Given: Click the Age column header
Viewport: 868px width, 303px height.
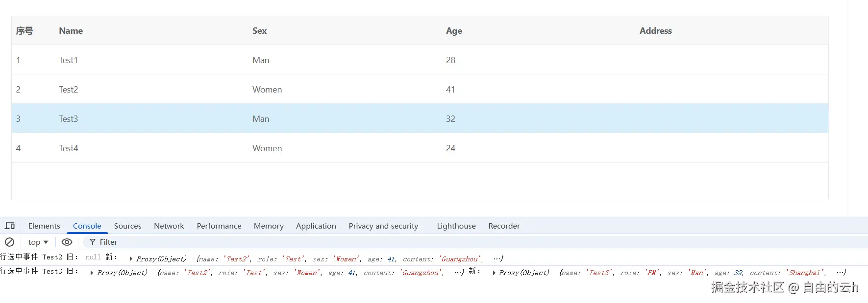Looking at the screenshot, I should click(x=454, y=30).
